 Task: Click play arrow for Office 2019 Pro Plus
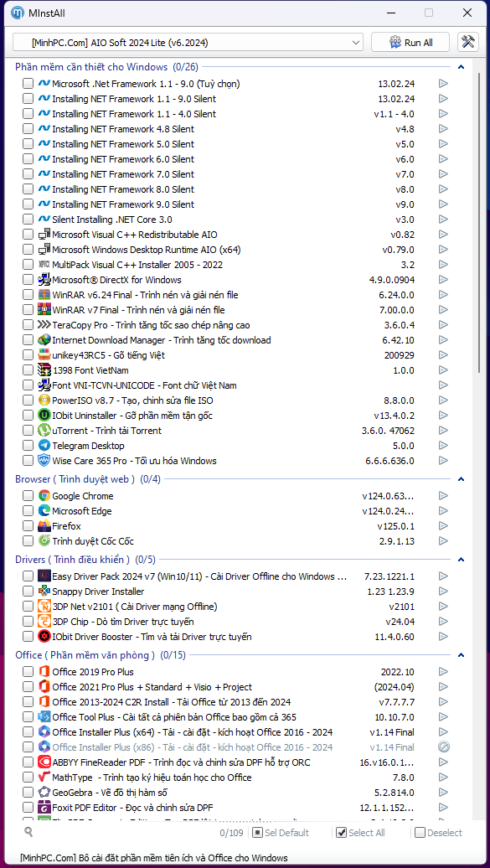pyautogui.click(x=443, y=672)
